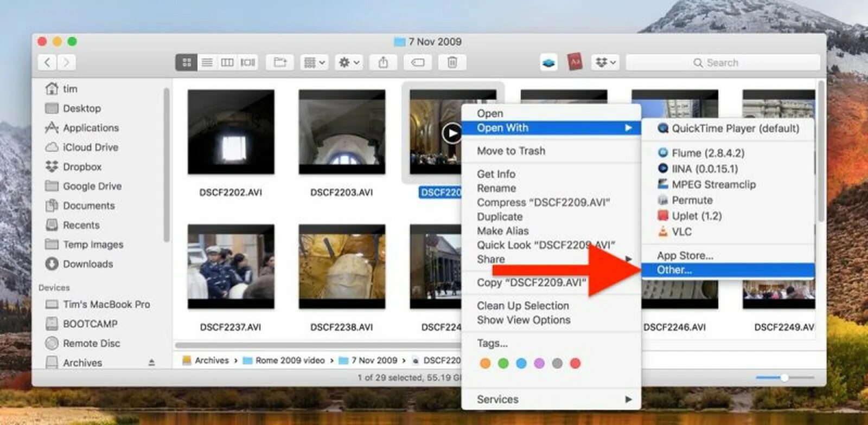Choose Duplicate in the context menu

500,216
